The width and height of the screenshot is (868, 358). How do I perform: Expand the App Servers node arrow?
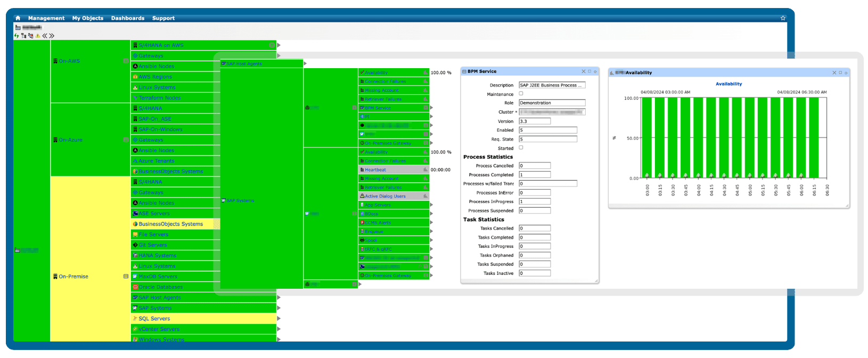click(x=431, y=205)
